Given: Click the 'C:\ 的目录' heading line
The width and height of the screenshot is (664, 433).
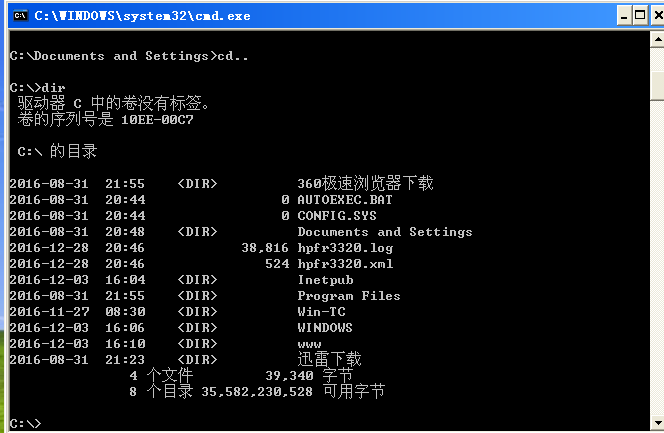Looking at the screenshot, I should point(57,151).
